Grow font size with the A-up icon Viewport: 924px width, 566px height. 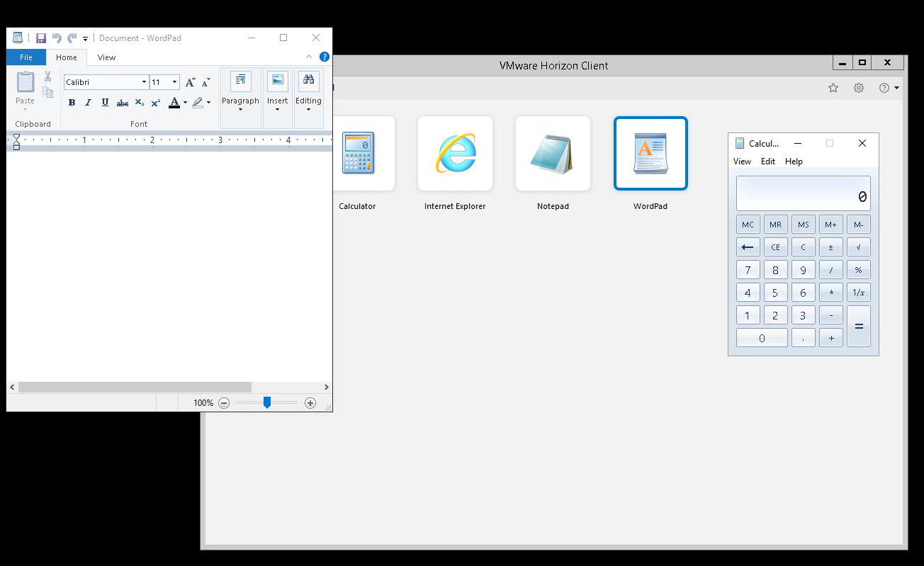pos(190,82)
